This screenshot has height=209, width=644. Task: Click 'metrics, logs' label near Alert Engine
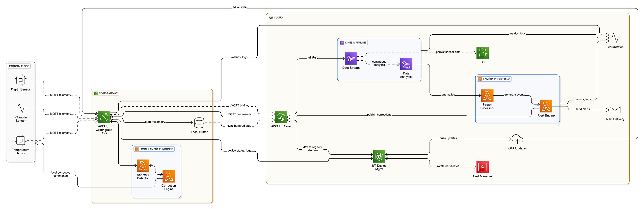[x=583, y=99]
